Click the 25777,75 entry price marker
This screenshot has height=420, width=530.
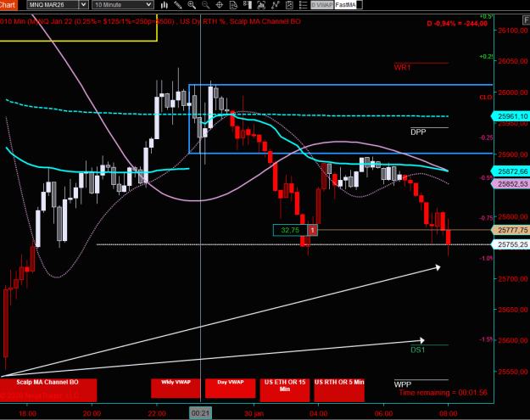pos(510,230)
